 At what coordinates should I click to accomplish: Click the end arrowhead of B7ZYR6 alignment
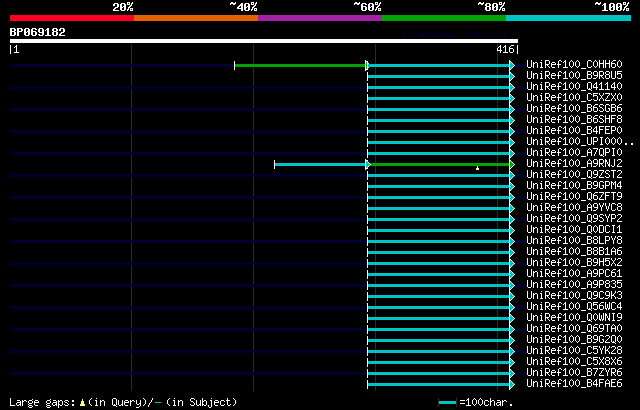click(512, 374)
